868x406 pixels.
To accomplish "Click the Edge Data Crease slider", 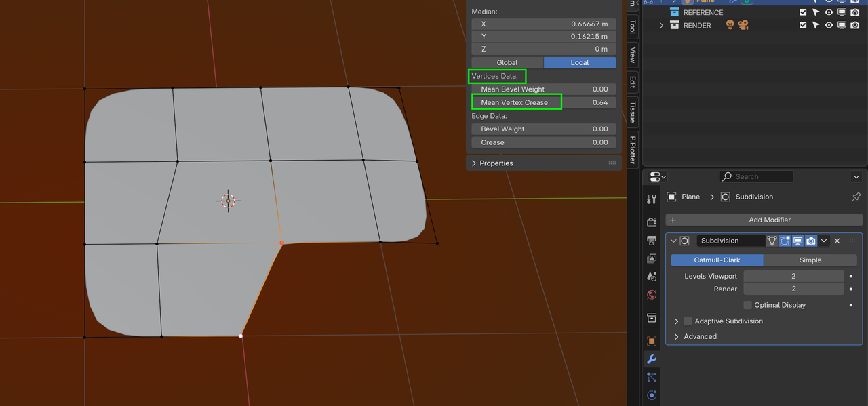I will tap(544, 142).
